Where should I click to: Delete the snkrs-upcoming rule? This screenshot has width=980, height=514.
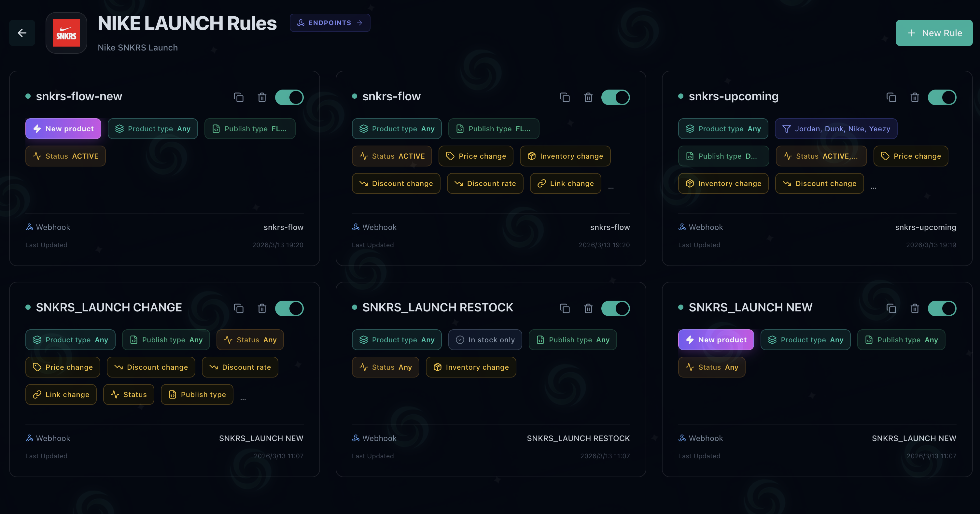[x=915, y=97]
